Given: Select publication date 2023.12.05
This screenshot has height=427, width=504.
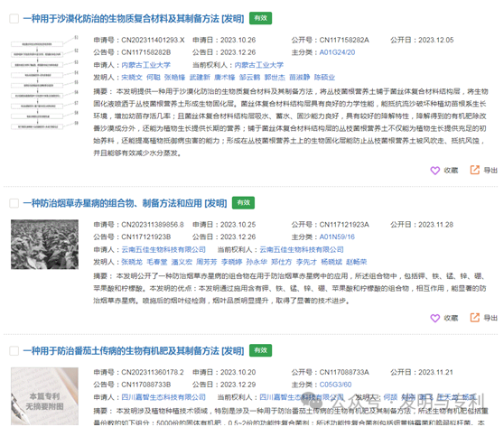Looking at the screenshot, I should (x=436, y=40).
